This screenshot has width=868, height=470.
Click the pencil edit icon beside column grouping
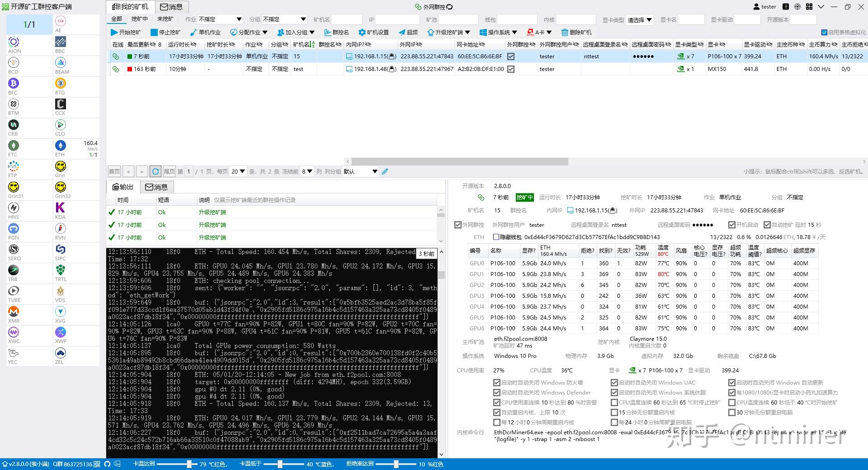tap(385, 171)
